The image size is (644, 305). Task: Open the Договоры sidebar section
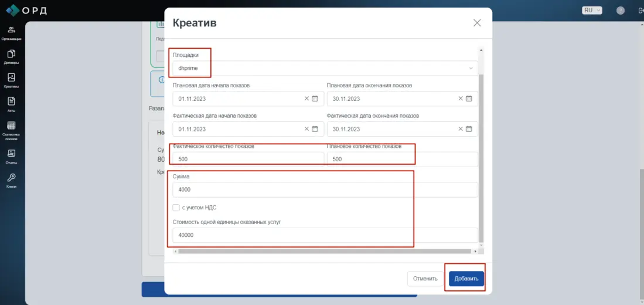[x=11, y=56]
